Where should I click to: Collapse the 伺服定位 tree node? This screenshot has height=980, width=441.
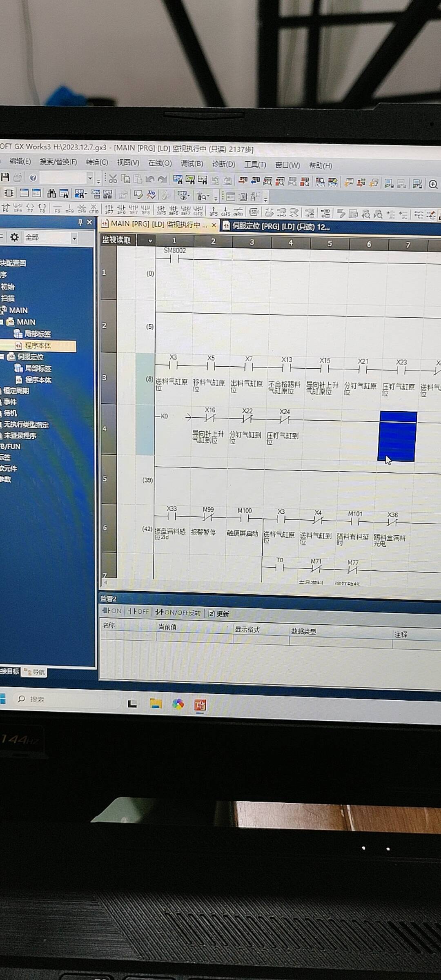[2, 357]
